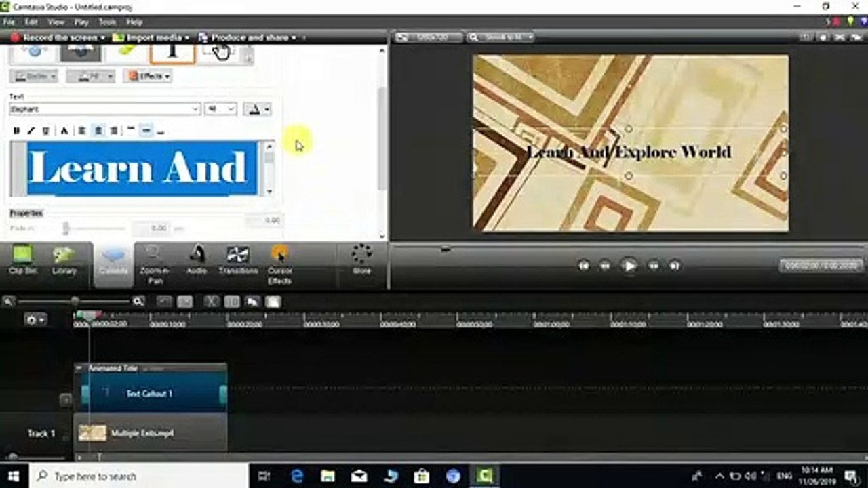Viewport: 868px width, 488px height.
Task: Click the Redo button on timeline toolbar
Action: tap(184, 302)
